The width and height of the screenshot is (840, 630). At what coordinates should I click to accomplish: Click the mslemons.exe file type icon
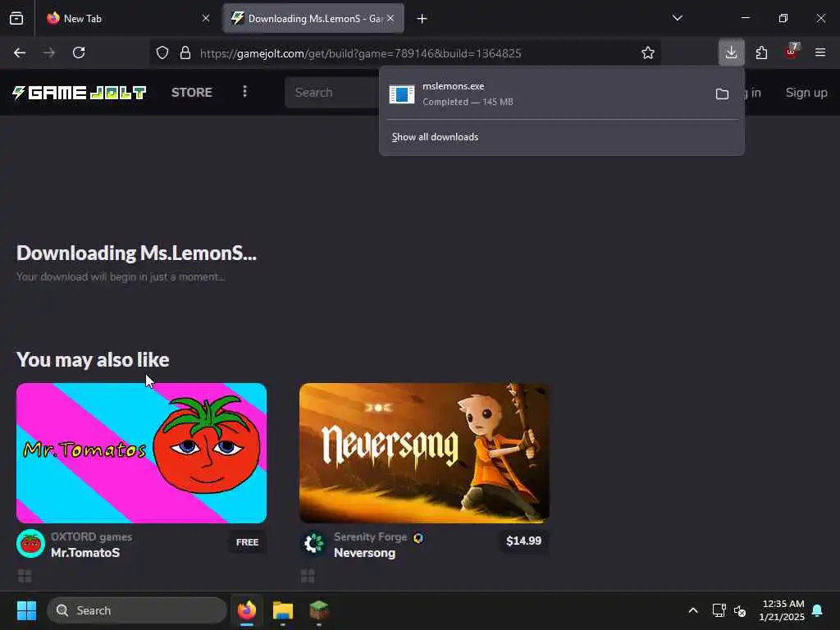coord(402,94)
